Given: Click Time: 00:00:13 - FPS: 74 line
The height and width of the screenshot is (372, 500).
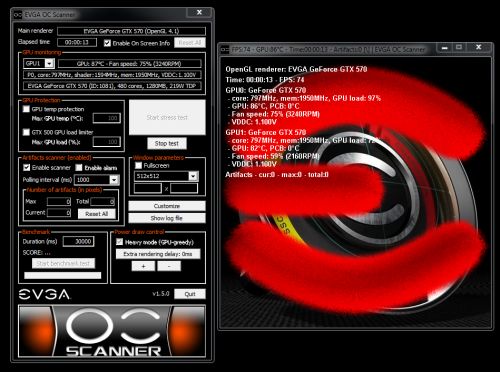Looking at the screenshot, I should (x=265, y=80).
